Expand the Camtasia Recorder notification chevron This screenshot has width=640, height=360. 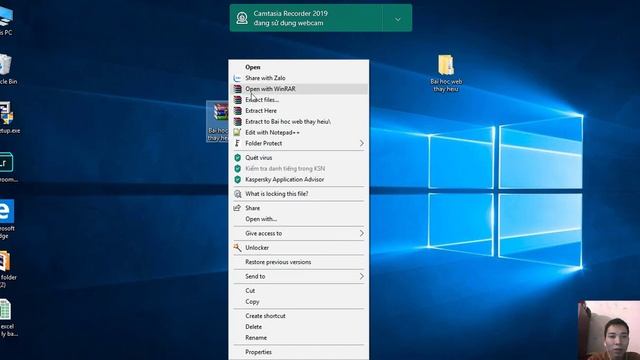coord(398,19)
